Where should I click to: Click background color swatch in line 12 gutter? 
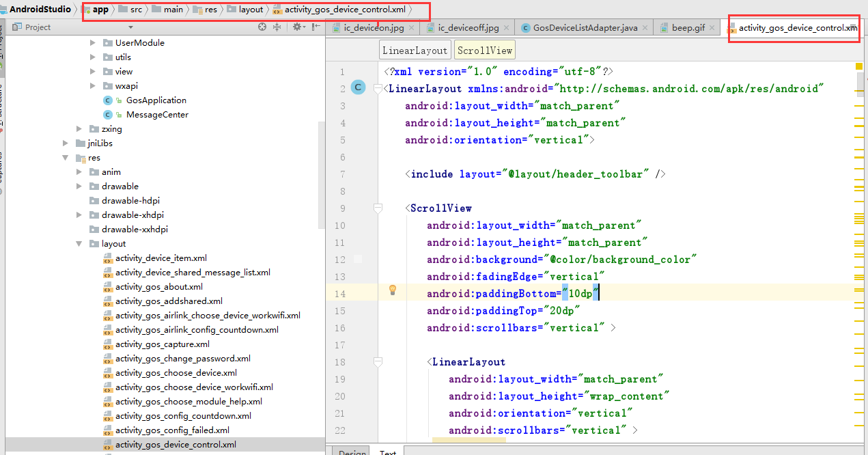click(358, 259)
